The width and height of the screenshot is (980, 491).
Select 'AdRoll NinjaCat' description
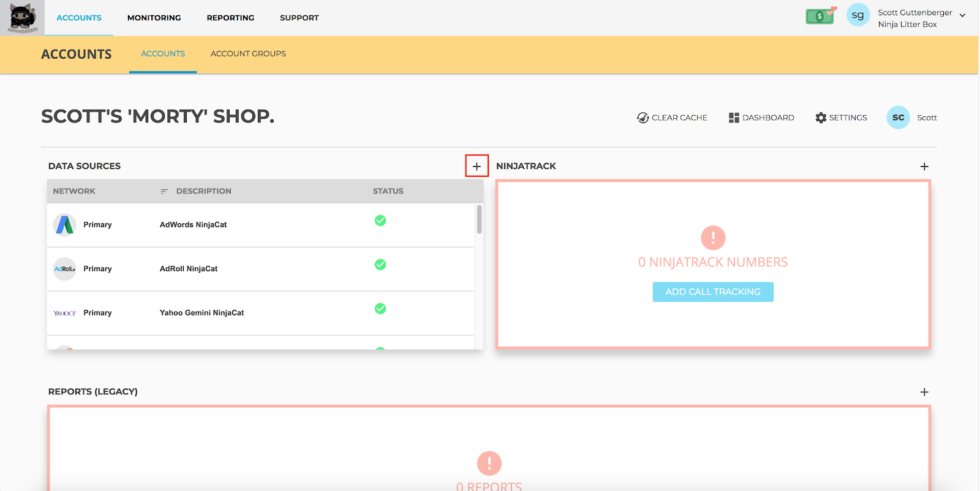(x=189, y=269)
